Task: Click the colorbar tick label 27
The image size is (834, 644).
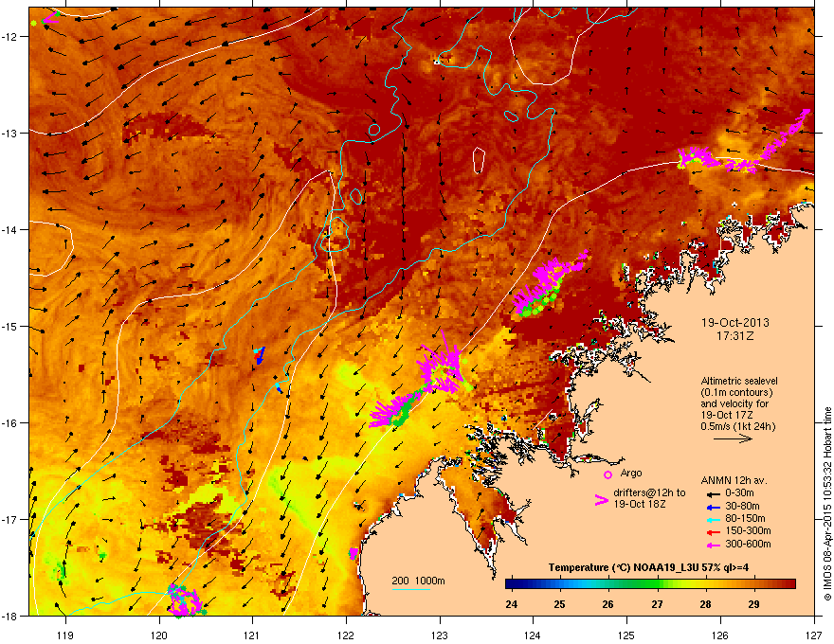Action: click(658, 604)
